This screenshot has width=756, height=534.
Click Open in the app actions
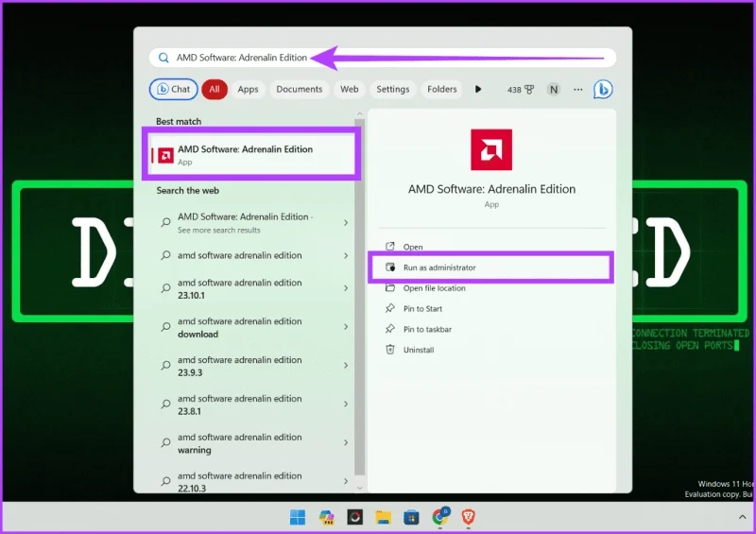point(413,247)
